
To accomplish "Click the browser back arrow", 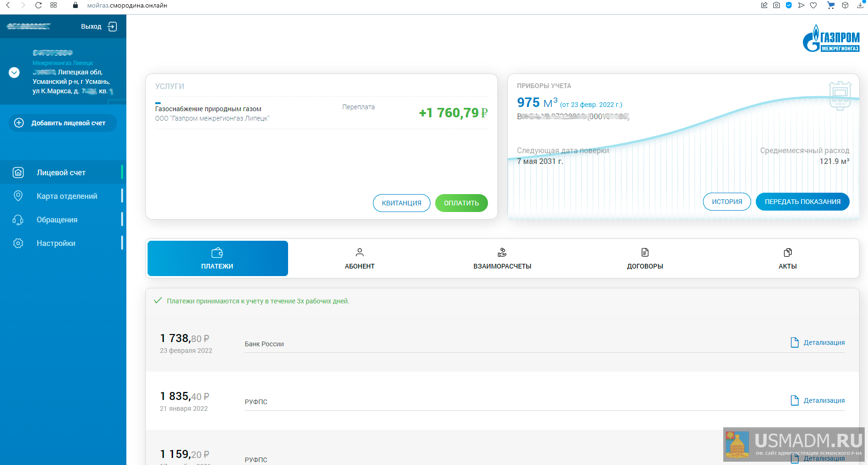I will pyautogui.click(x=8, y=5).
